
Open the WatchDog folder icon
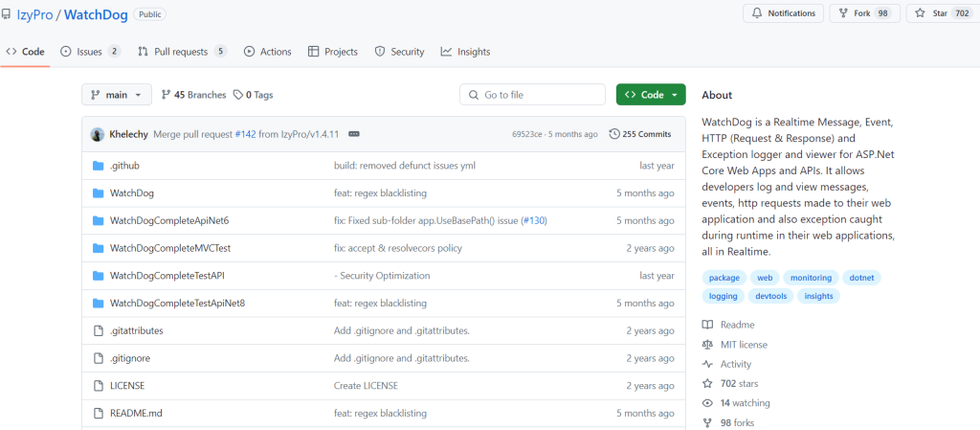point(98,193)
